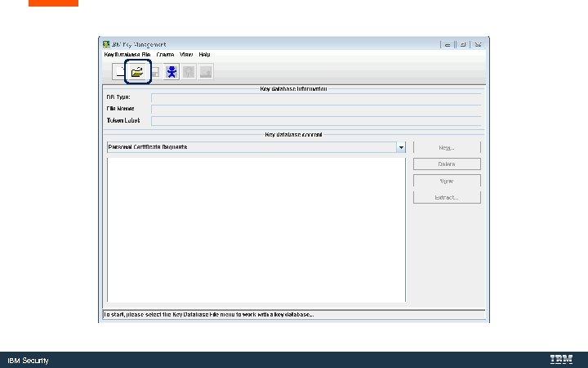Expand the Personal Certificate Requests dropdown
This screenshot has height=368, width=588.
tap(401, 147)
